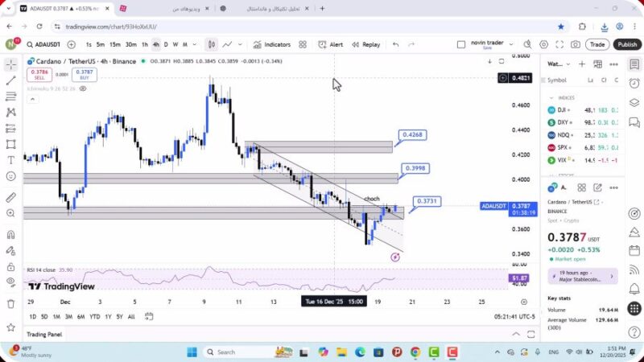Image resolution: width=644 pixels, height=362 pixels.
Task: Open the candlestick chart type dropdown
Action: pos(212,45)
